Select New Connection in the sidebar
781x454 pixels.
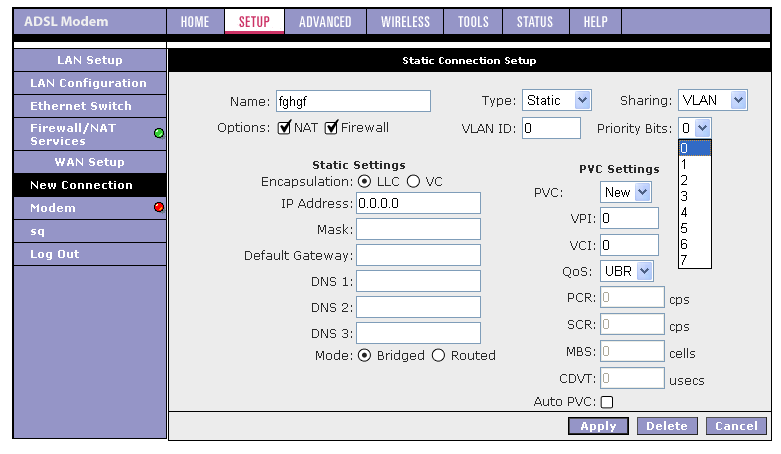pyautogui.click(x=90, y=185)
